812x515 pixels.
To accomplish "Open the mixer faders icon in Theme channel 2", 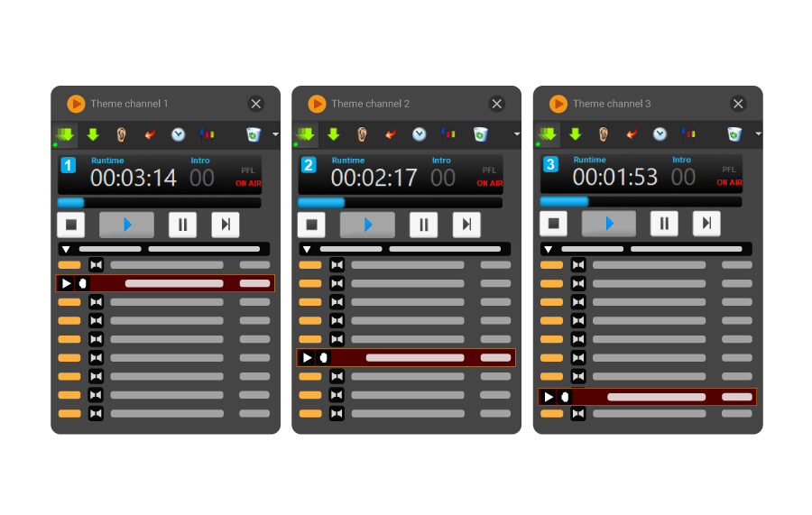I will tap(448, 134).
